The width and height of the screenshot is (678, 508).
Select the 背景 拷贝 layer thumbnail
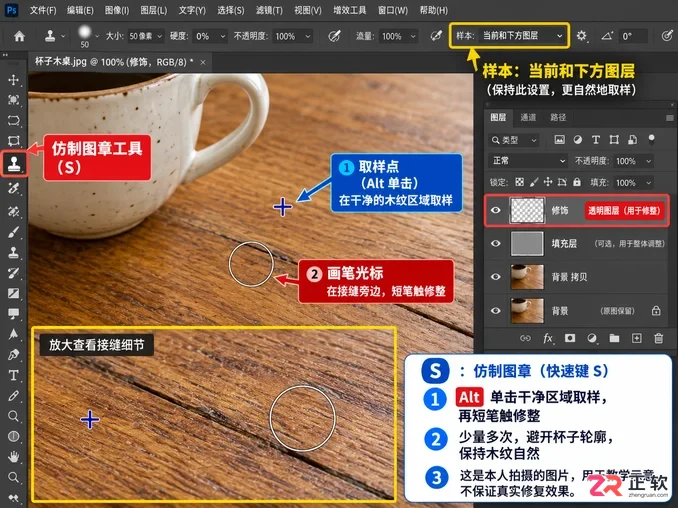[x=527, y=277]
